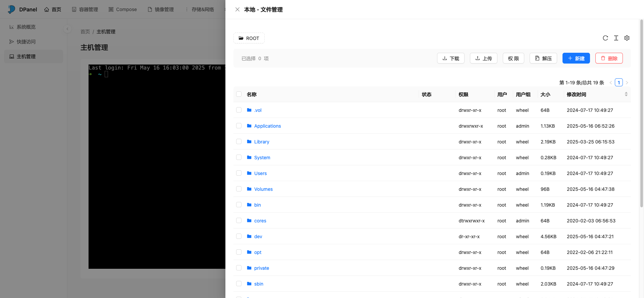Check the Volumes row checkbox
Screen dimensions: 644x298
click(239, 189)
